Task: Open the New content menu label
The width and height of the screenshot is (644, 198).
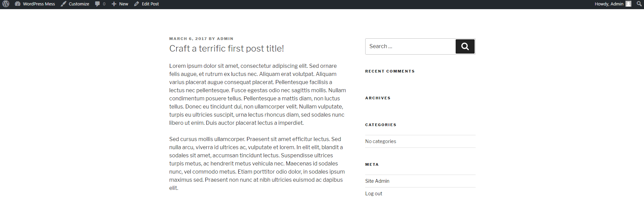Action: click(x=124, y=4)
